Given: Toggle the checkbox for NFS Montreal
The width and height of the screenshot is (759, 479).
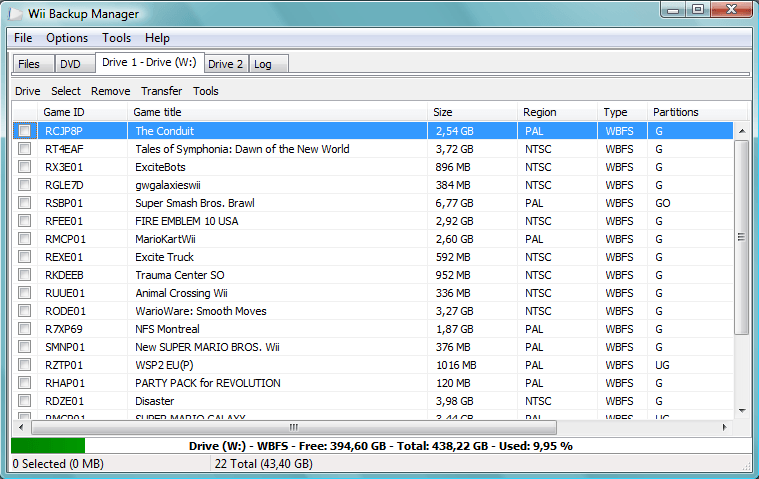Looking at the screenshot, I should (24, 329).
